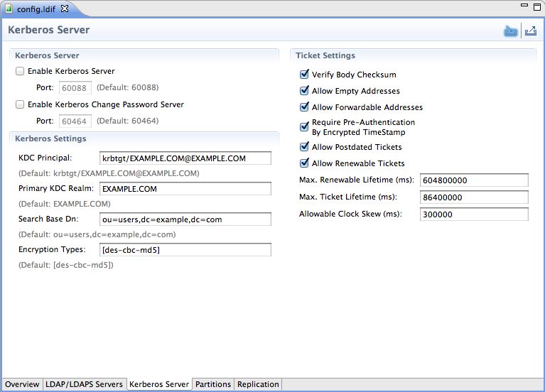
Task: Disable Allow Empty Addresses
Action: (x=305, y=91)
